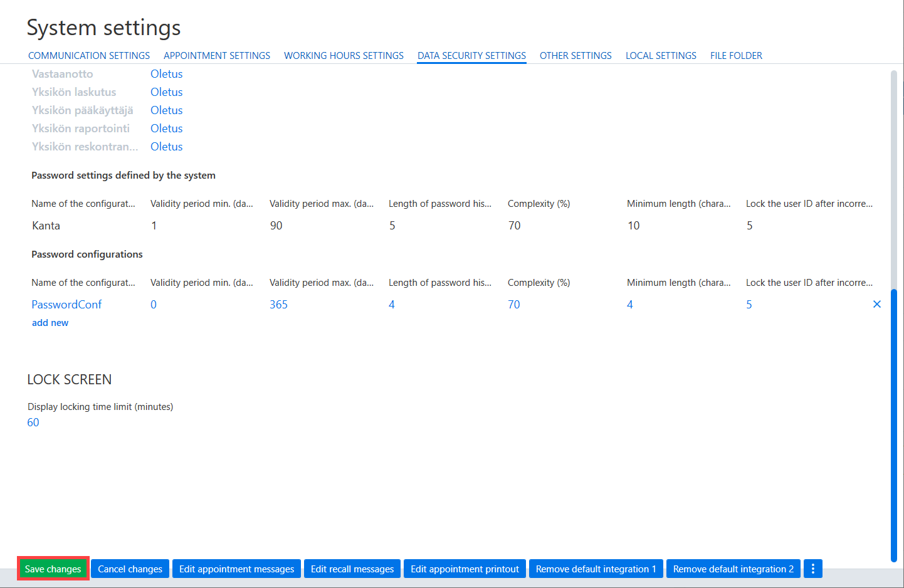Open the Appointment Settings tab
This screenshot has height=588, width=904.
coord(217,56)
